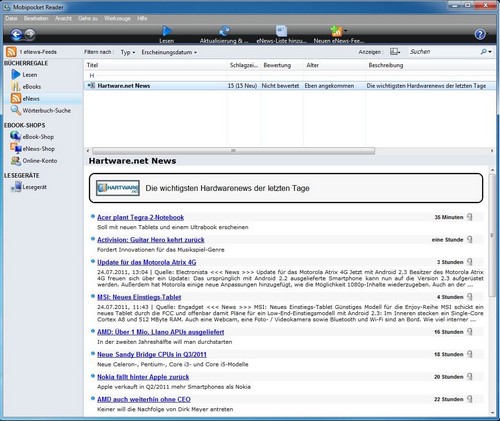Open the Ansicht menu
This screenshot has height=421, width=500.
point(63,18)
